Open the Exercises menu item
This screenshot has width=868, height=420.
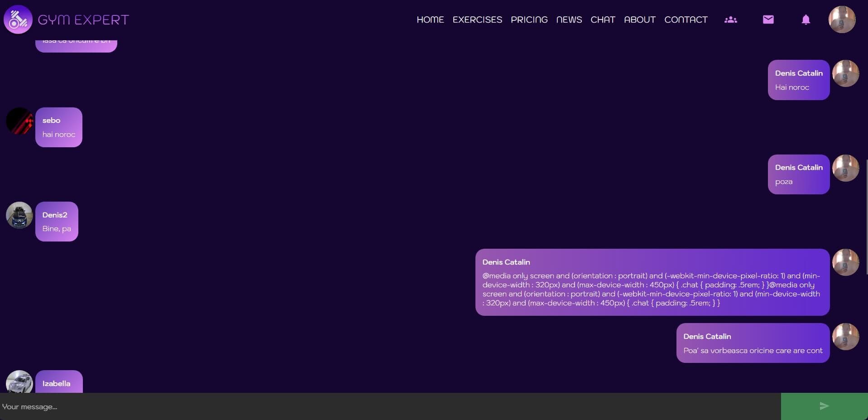coord(477,19)
